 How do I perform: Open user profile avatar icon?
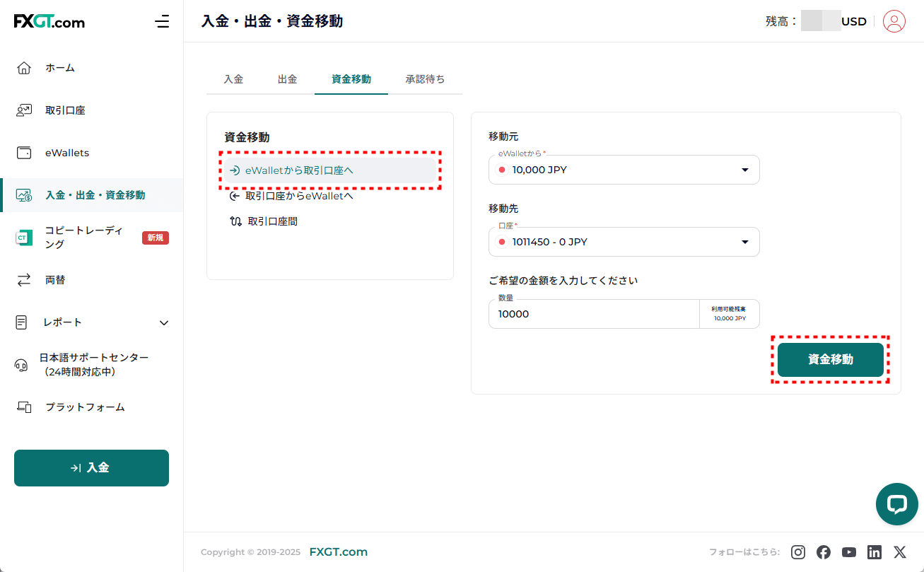tap(894, 21)
